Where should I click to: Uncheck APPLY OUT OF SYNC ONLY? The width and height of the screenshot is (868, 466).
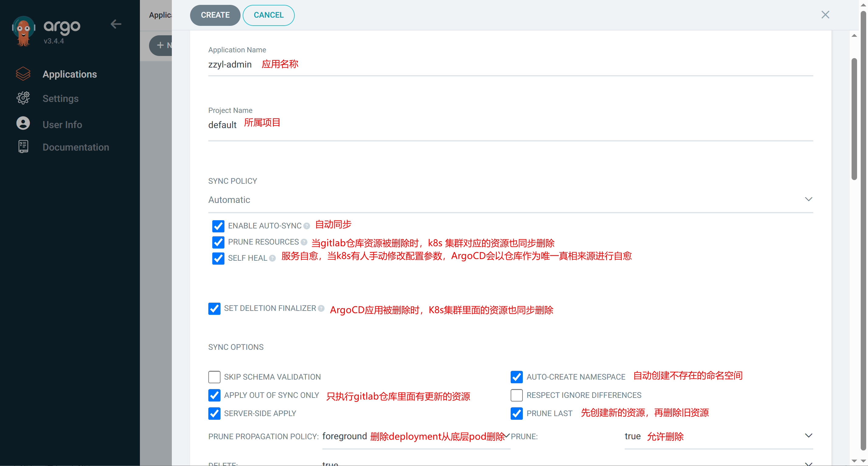click(x=214, y=395)
